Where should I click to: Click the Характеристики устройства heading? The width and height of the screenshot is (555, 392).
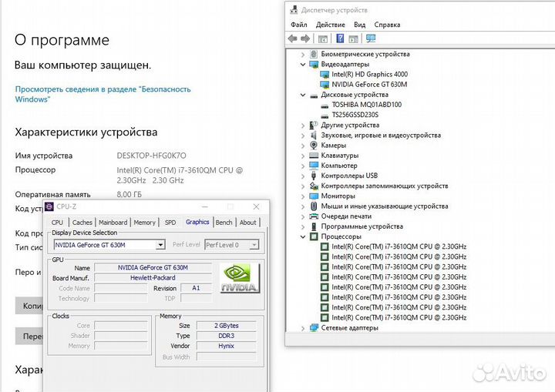86,132
